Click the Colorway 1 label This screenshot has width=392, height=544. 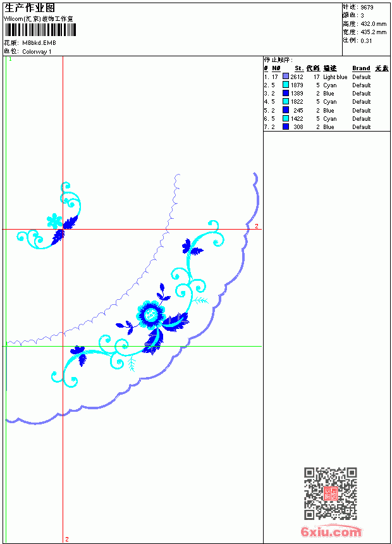pos(37,52)
